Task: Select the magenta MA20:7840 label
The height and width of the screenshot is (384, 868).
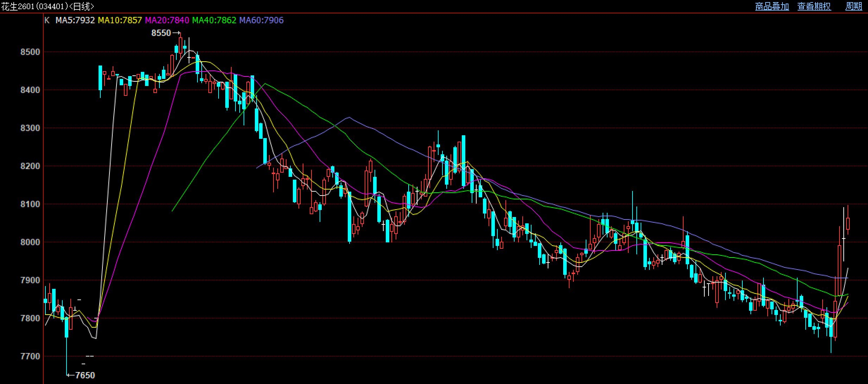Action: tap(167, 20)
